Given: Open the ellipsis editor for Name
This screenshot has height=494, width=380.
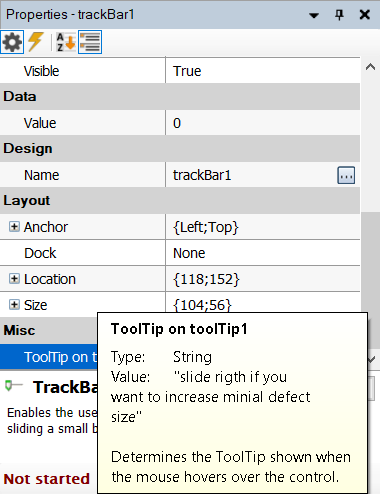Looking at the screenshot, I should pos(346,175).
